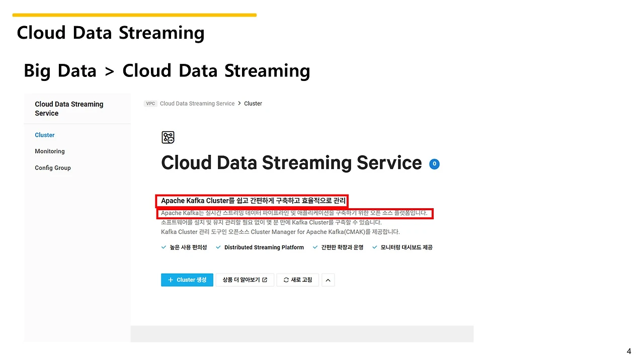
Task: Click the "Cluster" breadcrumb entry
Action: (x=253, y=104)
